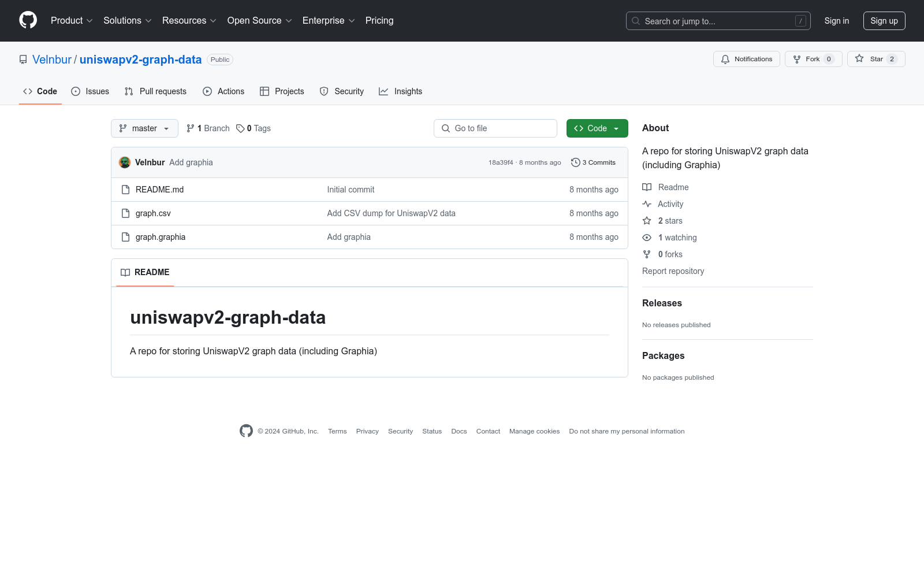This screenshot has width=924, height=578.
Task: Focus the Search or jump to field
Action: 718,21
